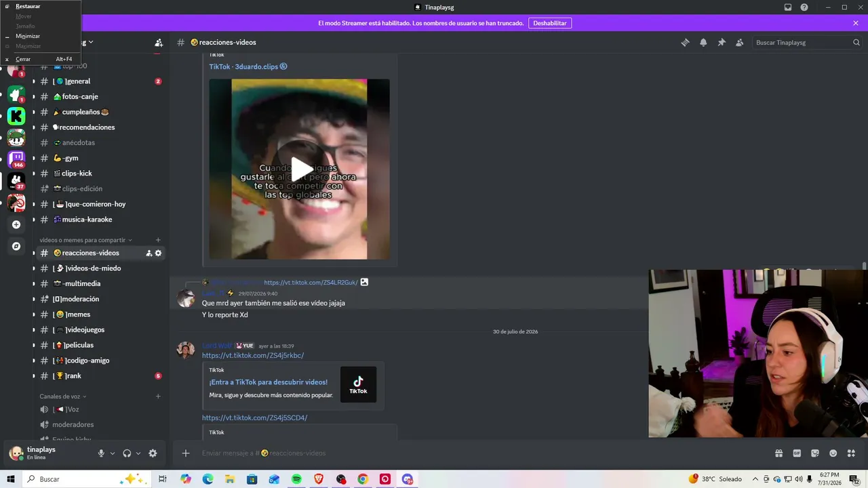Open Spotify from the taskbar

(x=296, y=479)
